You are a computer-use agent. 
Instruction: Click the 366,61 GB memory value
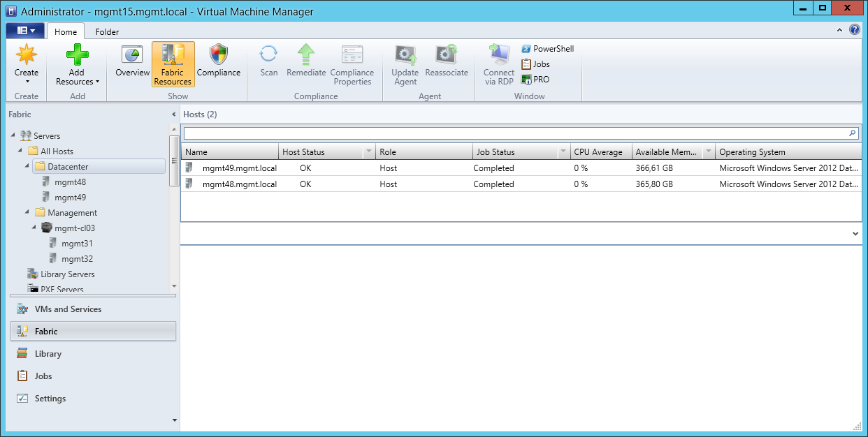pyautogui.click(x=654, y=168)
